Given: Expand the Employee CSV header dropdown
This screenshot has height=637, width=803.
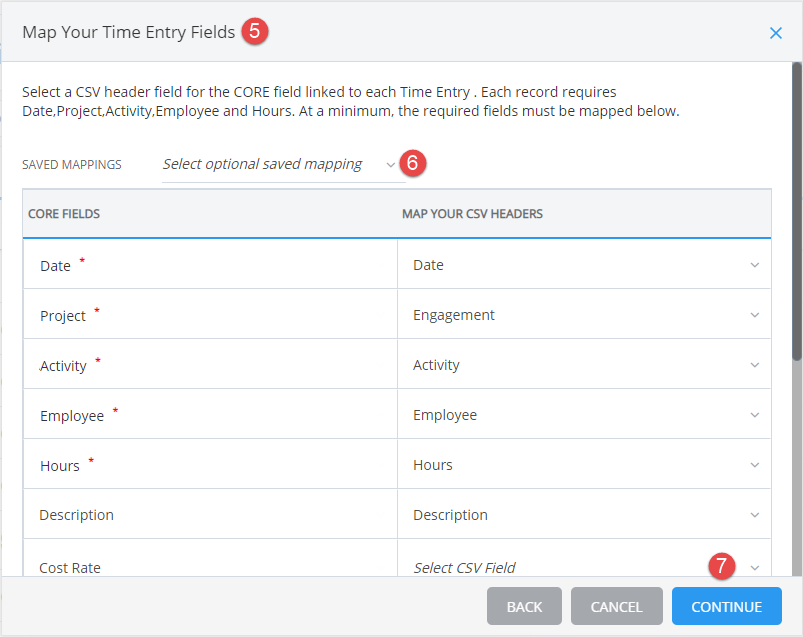Looking at the screenshot, I should 584,415.
